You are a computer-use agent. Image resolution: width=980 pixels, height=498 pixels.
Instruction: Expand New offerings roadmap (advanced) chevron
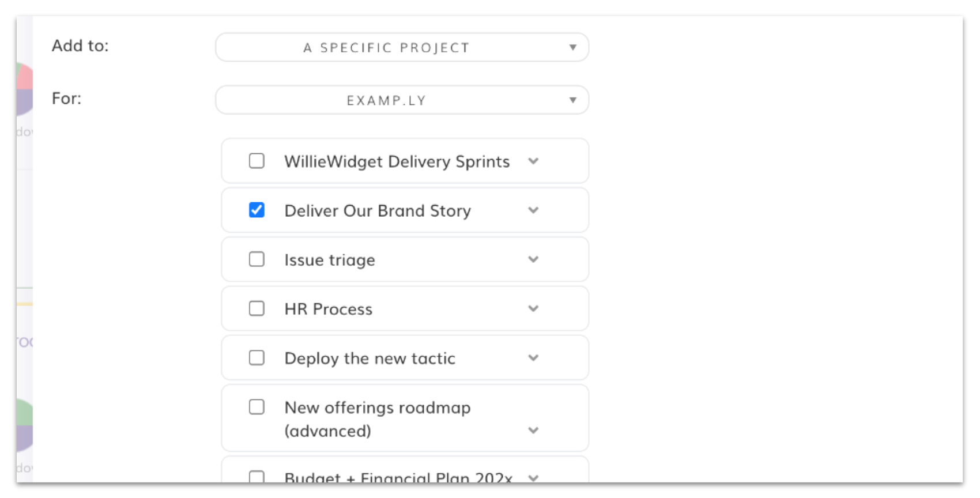pos(533,431)
